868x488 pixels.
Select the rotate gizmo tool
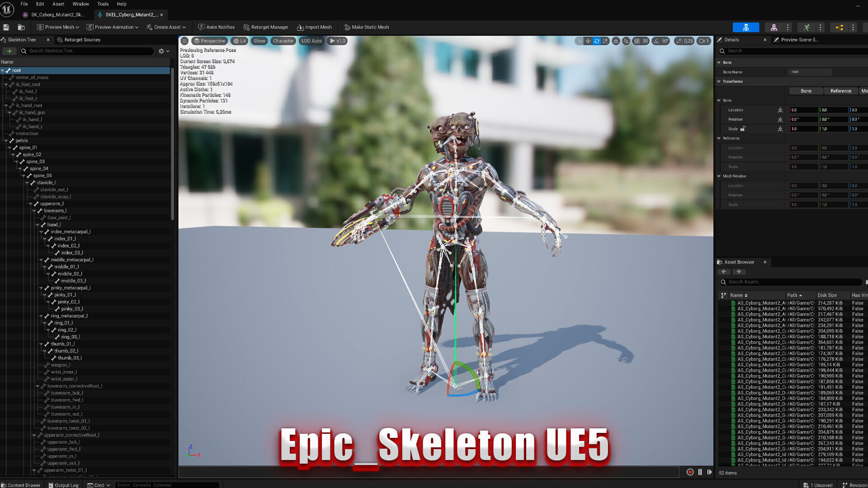tap(597, 41)
